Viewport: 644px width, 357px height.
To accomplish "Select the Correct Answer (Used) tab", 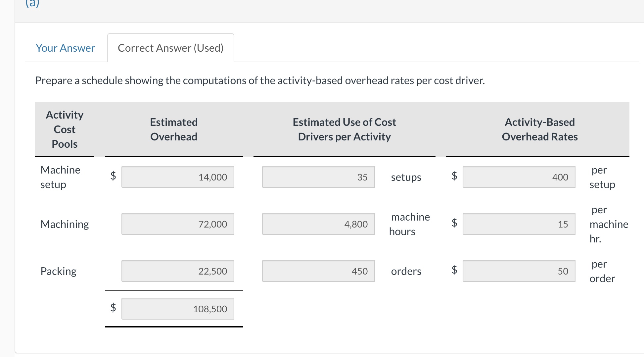I will click(170, 48).
